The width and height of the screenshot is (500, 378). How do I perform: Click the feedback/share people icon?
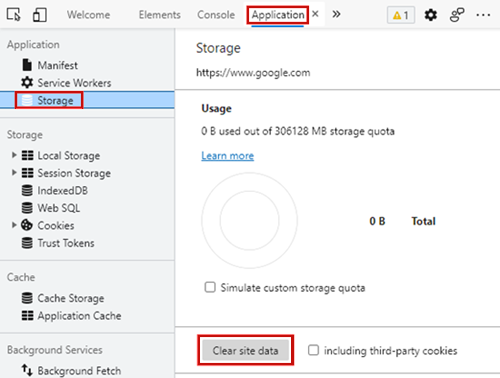[x=457, y=15]
